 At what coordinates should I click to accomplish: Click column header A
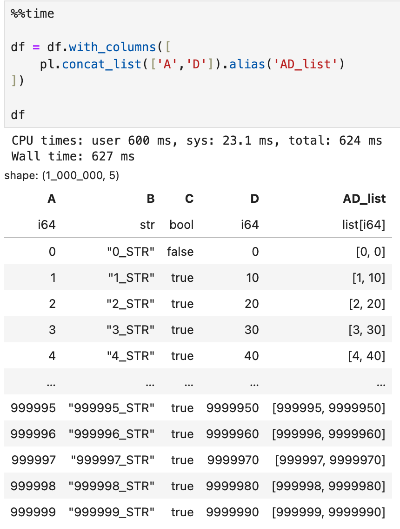tap(51, 199)
